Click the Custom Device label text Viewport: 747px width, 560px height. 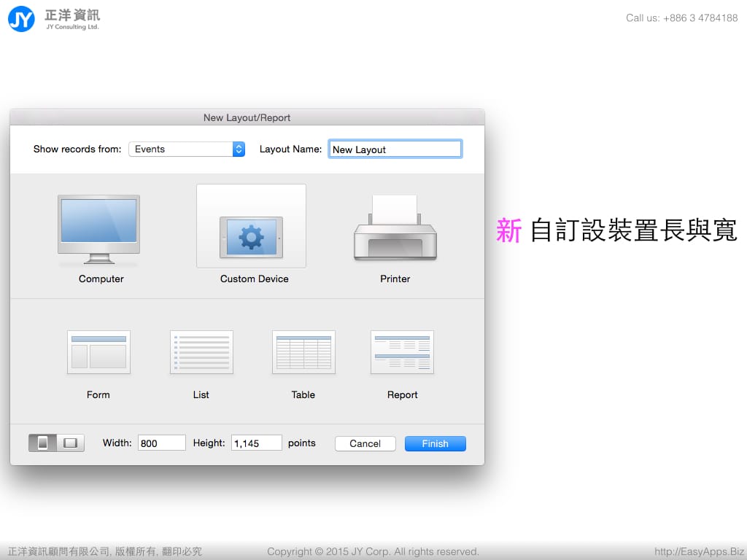click(x=254, y=279)
